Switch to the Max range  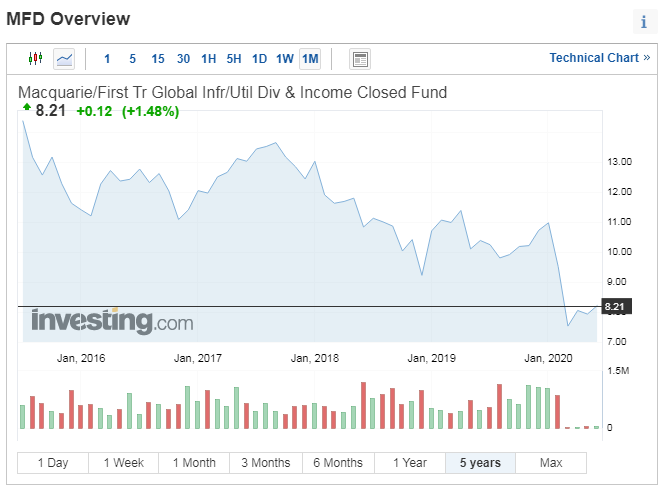pyautogui.click(x=551, y=463)
